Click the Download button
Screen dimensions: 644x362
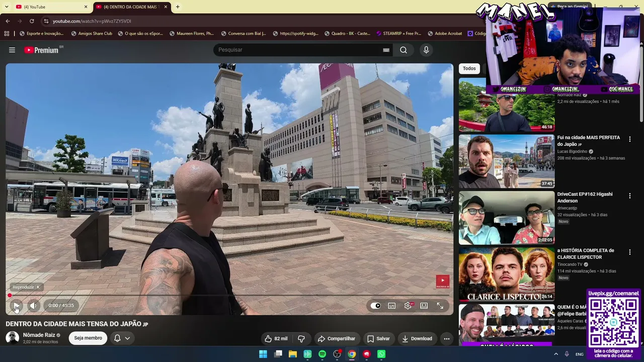click(x=417, y=338)
